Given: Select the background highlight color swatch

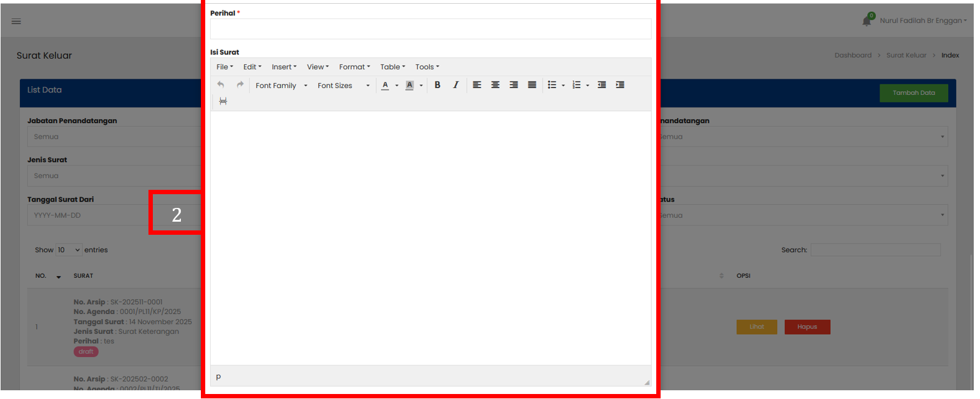Looking at the screenshot, I should click(x=409, y=86).
